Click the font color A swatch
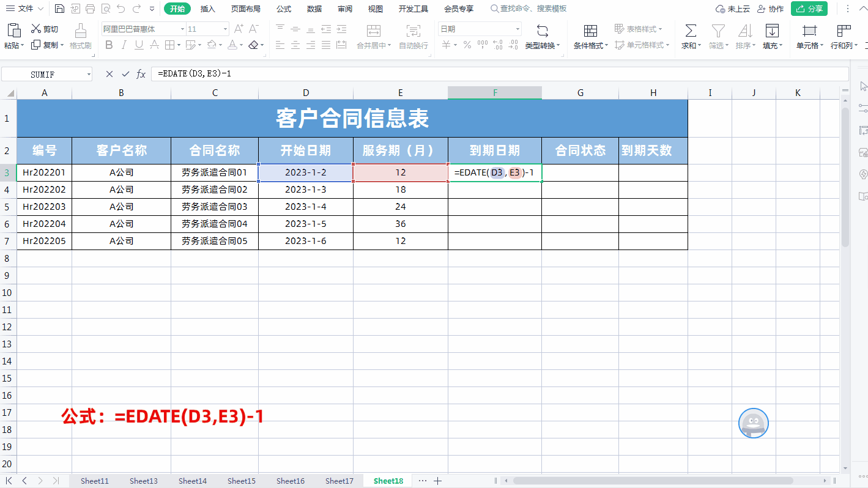The image size is (868, 488). [x=232, y=45]
